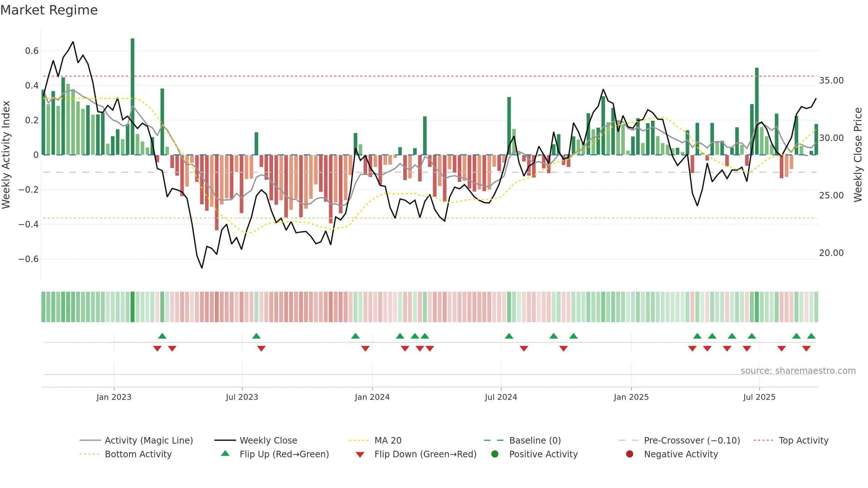Click the Market Regime chart title
Image resolution: width=868 pixels, height=488 pixels.
[49, 10]
